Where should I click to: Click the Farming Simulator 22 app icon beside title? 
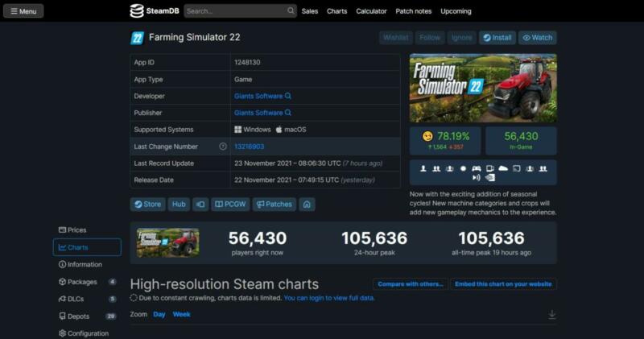137,38
